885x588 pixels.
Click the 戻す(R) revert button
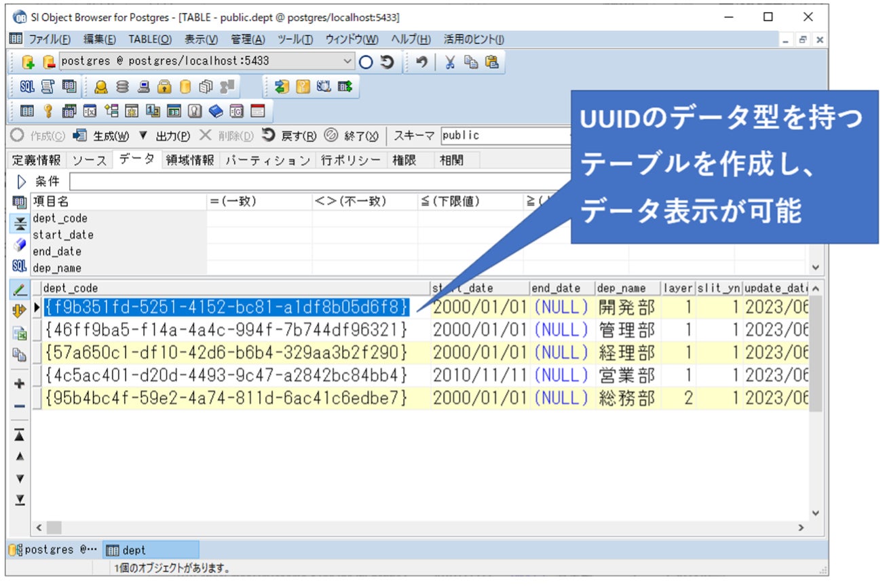(x=289, y=136)
